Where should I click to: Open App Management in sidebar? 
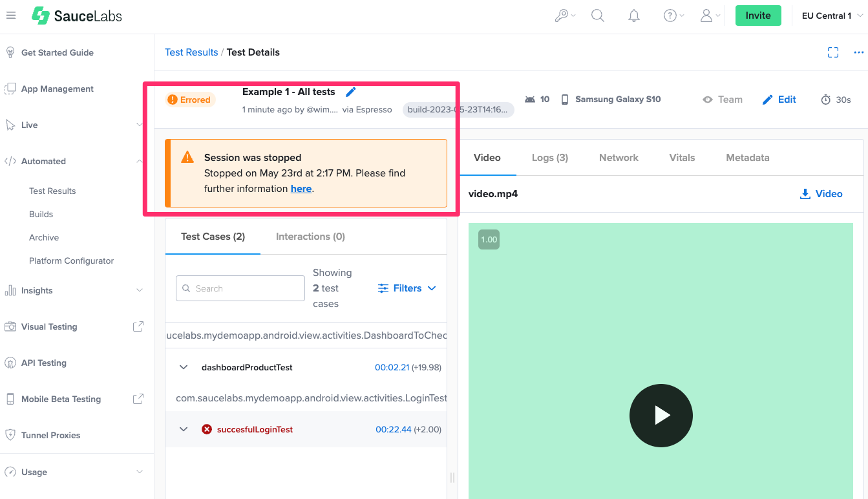(58, 89)
